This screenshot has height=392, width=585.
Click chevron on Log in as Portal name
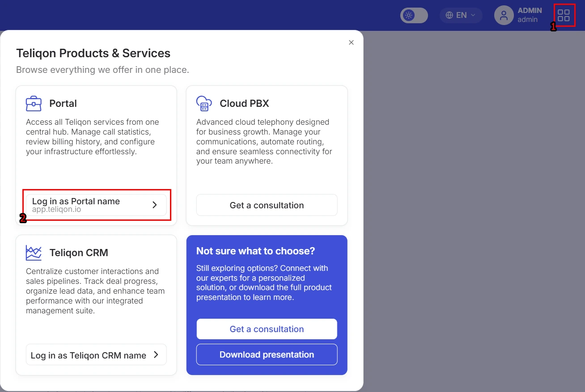(155, 205)
